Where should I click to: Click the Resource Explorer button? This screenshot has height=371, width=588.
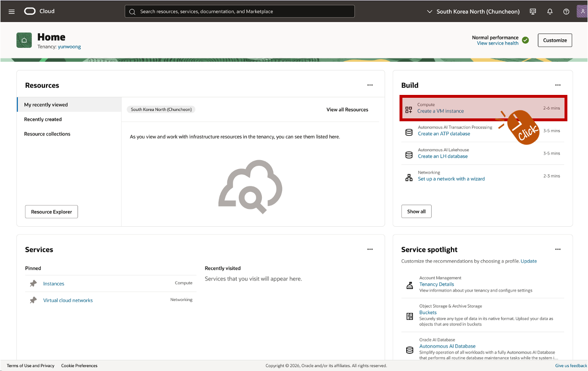(51, 212)
